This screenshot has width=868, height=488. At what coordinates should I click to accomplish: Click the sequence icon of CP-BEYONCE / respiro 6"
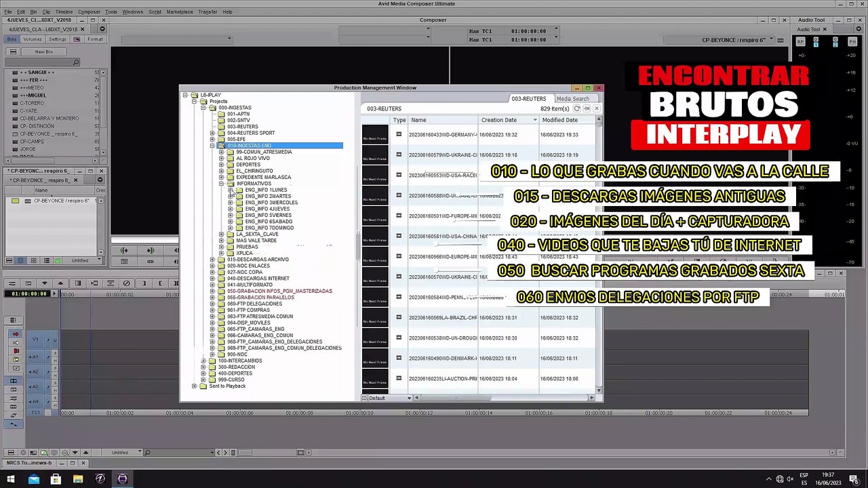(28, 201)
